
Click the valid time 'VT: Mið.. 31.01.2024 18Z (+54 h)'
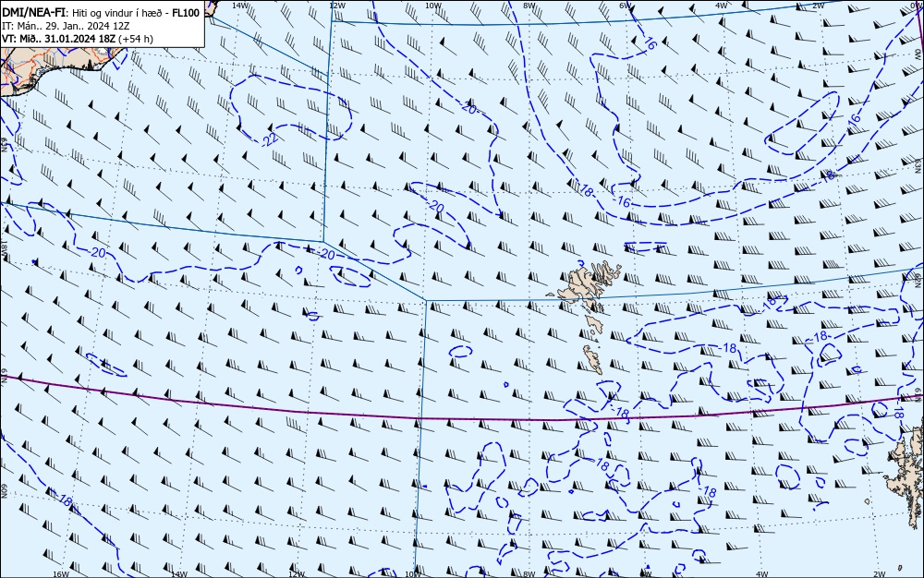tap(78, 39)
